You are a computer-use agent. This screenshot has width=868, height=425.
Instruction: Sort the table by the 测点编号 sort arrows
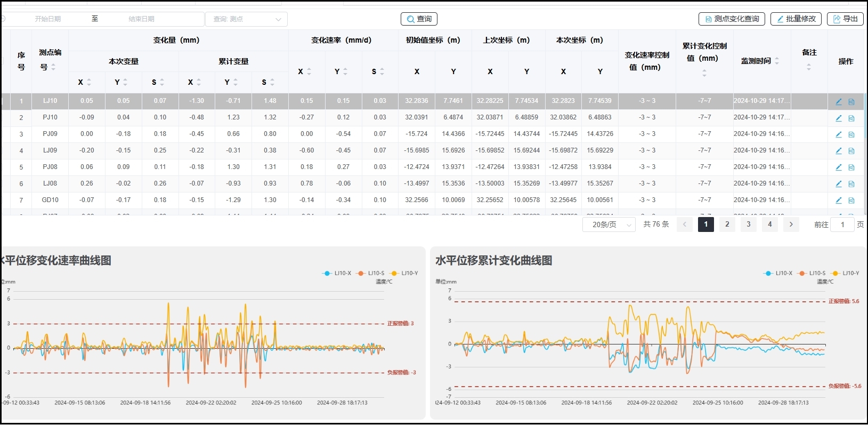coord(53,67)
